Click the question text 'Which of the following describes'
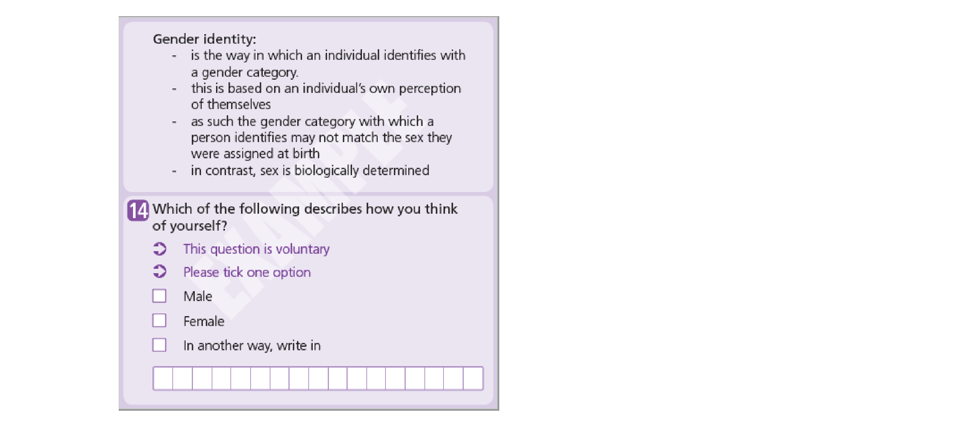980x423 pixels. click(x=305, y=217)
